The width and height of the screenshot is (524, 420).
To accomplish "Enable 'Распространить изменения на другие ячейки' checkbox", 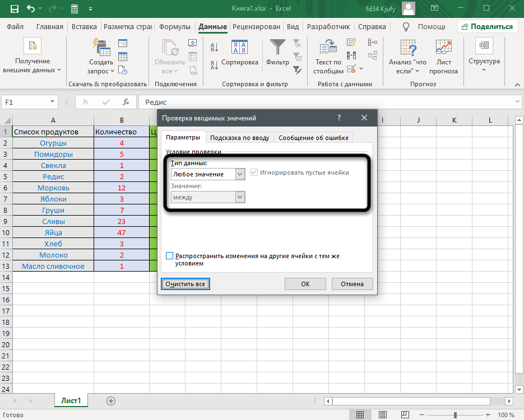I will (170, 256).
